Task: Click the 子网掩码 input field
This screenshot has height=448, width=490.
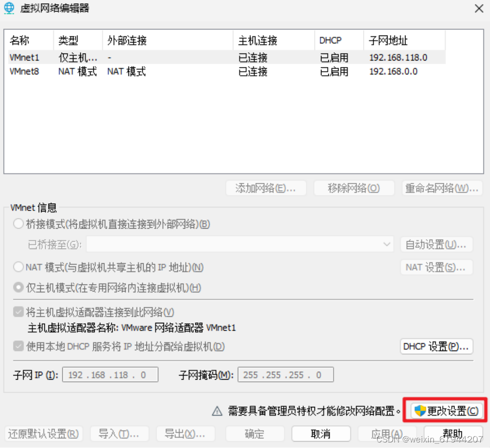Action: 285,375
